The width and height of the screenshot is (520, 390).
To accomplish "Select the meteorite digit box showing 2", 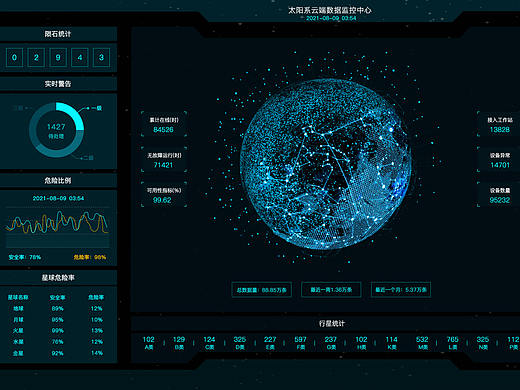I will click(36, 57).
